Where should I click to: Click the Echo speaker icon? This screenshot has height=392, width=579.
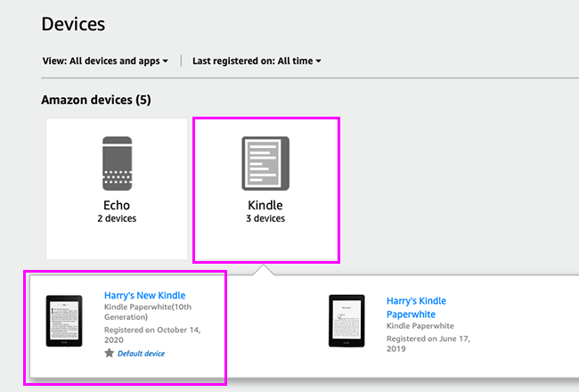coord(117,163)
